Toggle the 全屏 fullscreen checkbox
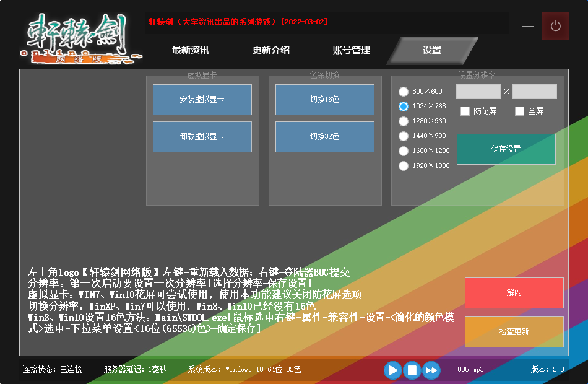Image resolution: width=588 pixels, height=384 pixels. pos(519,111)
